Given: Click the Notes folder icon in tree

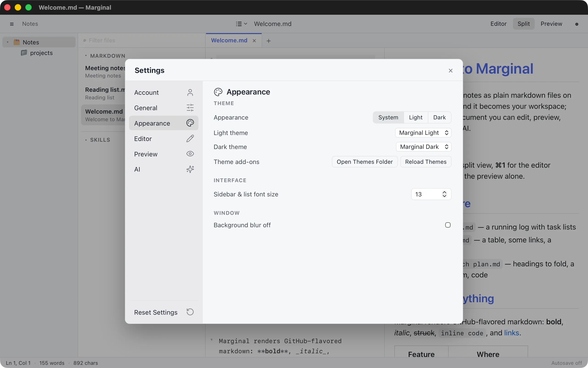Looking at the screenshot, I should click(x=17, y=42).
